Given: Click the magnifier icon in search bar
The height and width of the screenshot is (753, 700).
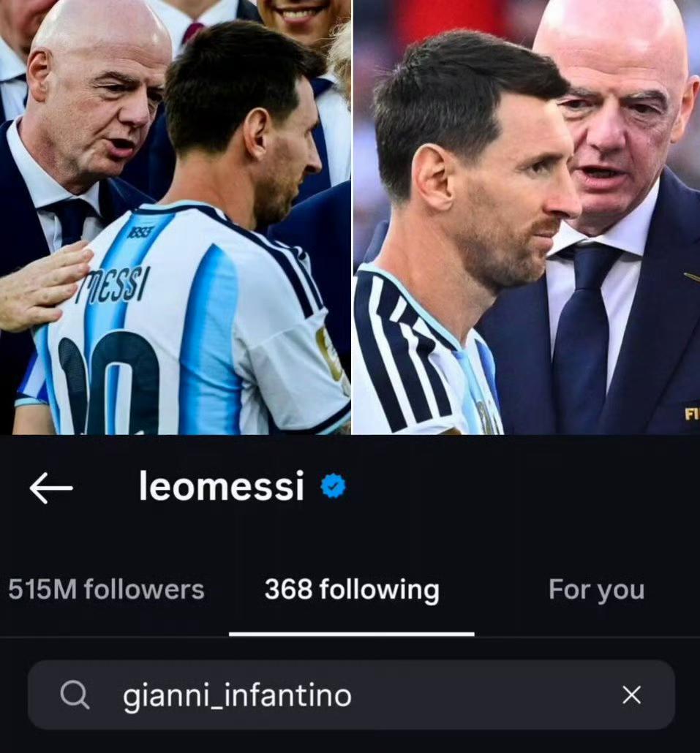Looking at the screenshot, I should pos(75,695).
